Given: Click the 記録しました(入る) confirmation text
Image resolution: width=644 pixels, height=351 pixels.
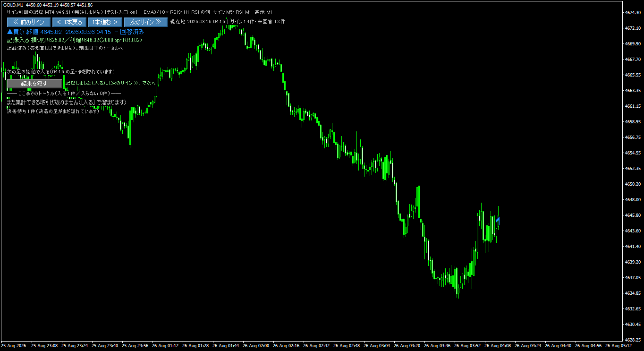Looking at the screenshot, I should [110, 83].
